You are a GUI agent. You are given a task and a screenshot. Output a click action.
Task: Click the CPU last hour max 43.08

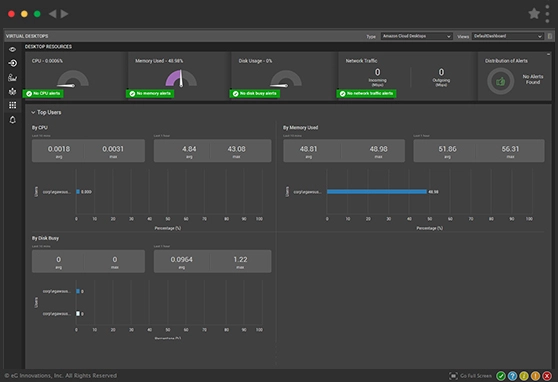click(x=236, y=149)
